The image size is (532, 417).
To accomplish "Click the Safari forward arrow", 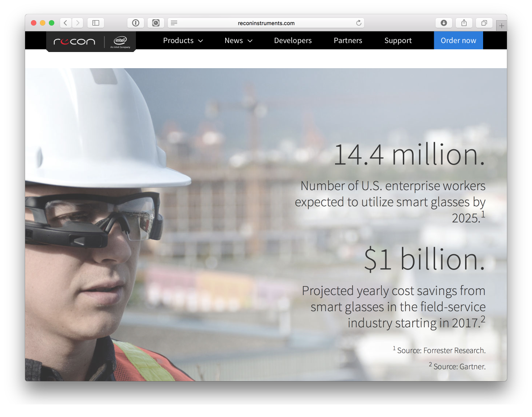I will tap(78, 23).
